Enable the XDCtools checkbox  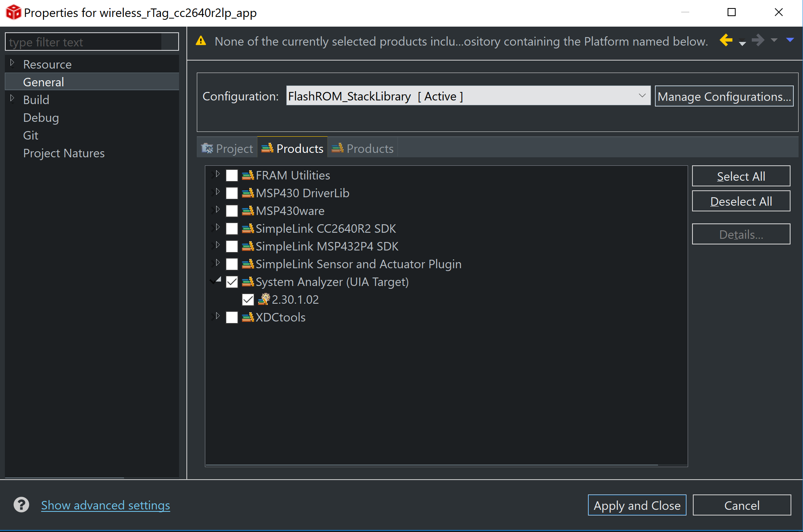pos(232,317)
